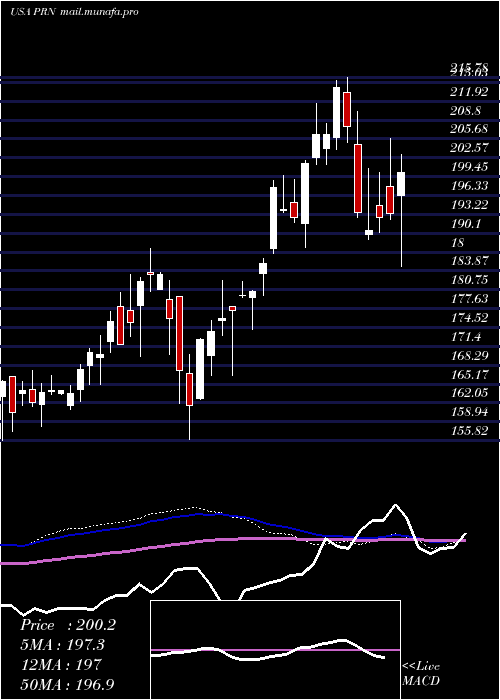
Task: Click the 'USA PRN mail.munafa.pro' title text
Action: point(74,12)
